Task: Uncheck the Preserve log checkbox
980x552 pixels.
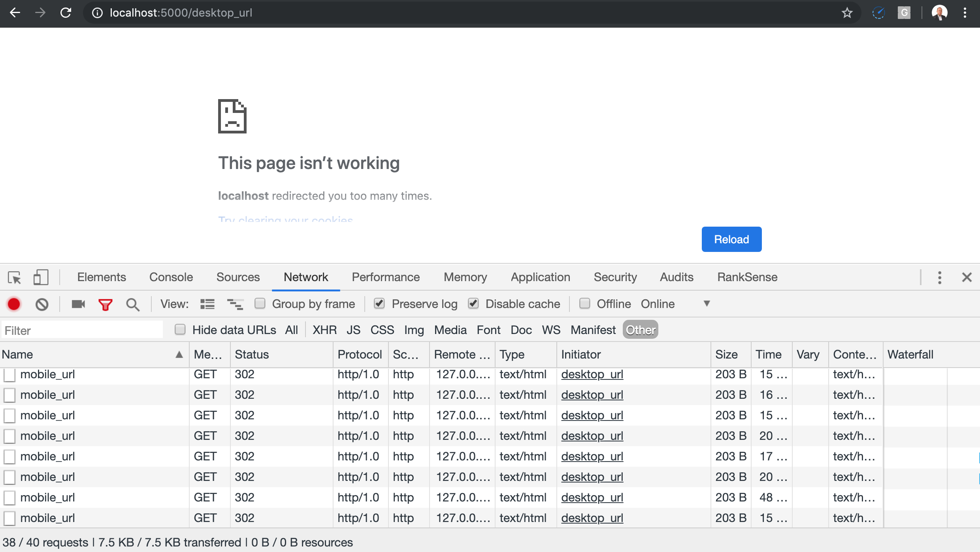Action: [379, 304]
